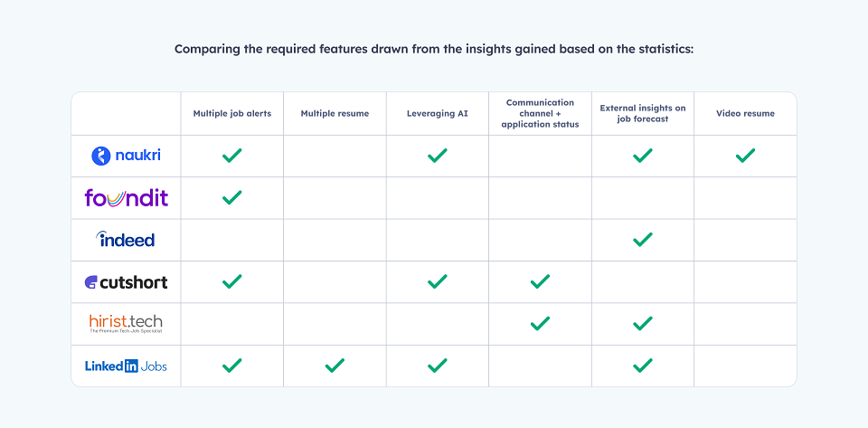The image size is (868, 428).
Task: Click foundit's Multiple job alerts checkmark
Action: click(x=232, y=197)
